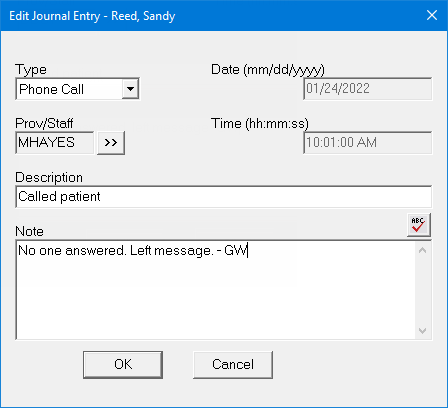Close the Edit Journal Entry dialog
Screen dimensions: 448x408
(432, 15)
